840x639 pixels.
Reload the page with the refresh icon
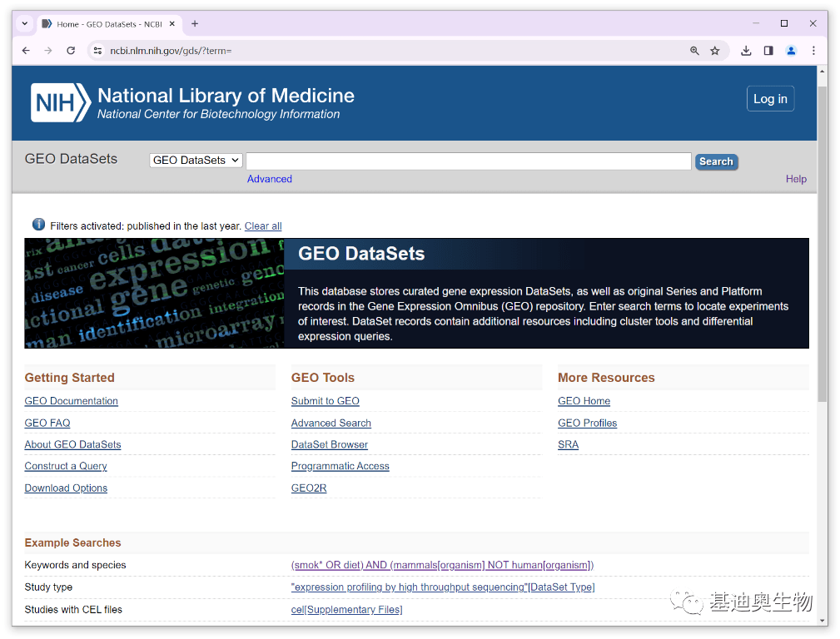71,51
